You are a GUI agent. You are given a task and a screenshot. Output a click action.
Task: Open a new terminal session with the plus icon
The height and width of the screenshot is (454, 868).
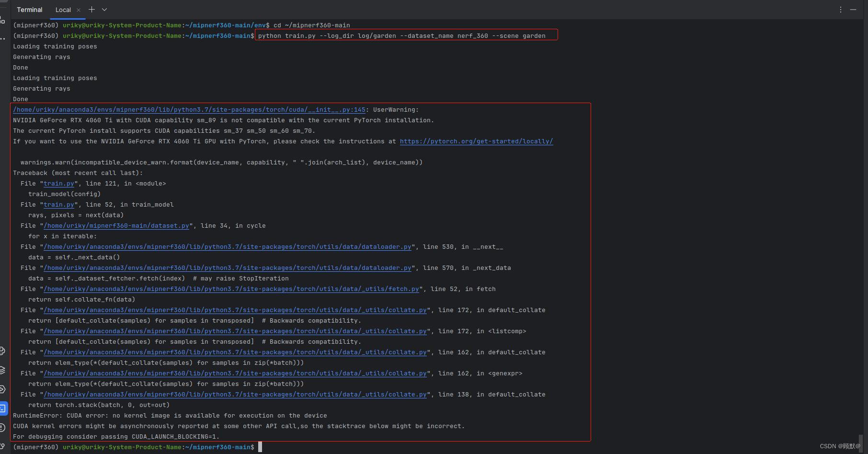pos(91,9)
